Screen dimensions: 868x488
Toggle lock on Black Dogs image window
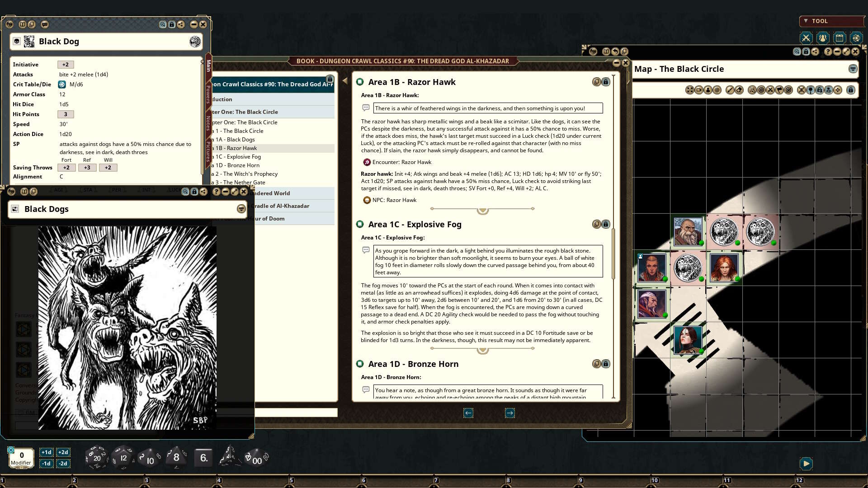[x=194, y=192]
